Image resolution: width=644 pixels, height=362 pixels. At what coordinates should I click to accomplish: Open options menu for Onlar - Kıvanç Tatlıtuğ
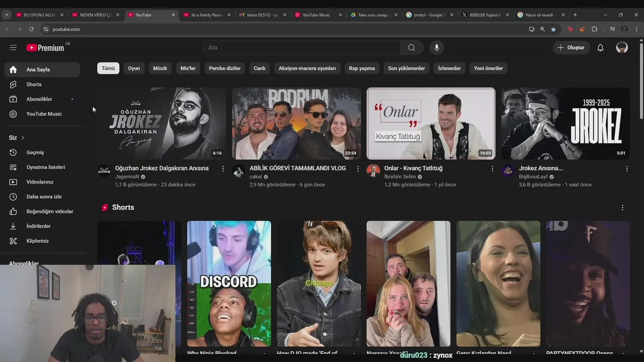(x=492, y=169)
